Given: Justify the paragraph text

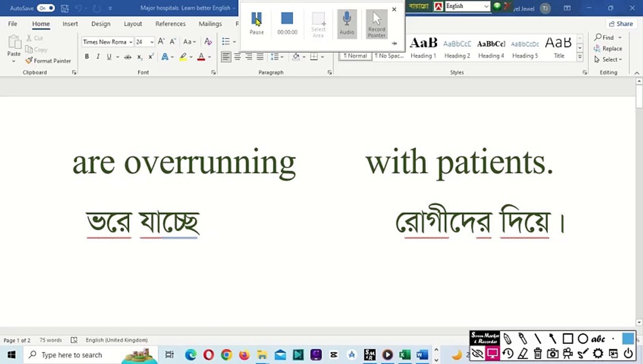Looking at the screenshot, I should (260, 57).
